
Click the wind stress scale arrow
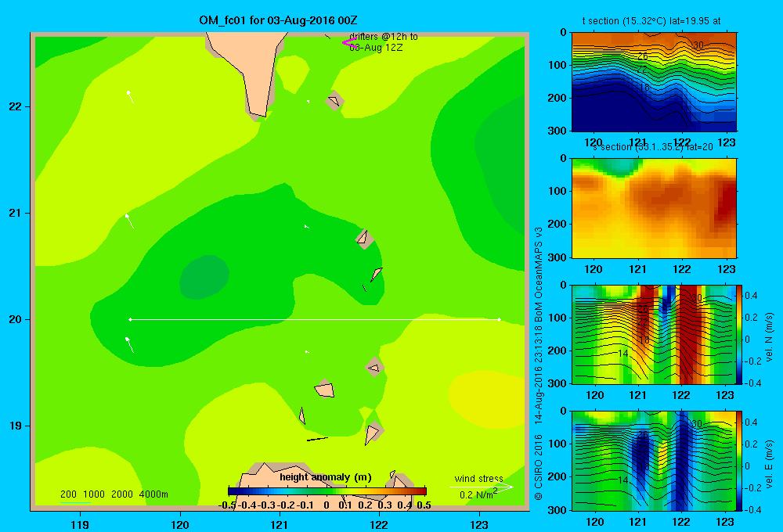pyautogui.click(x=481, y=487)
